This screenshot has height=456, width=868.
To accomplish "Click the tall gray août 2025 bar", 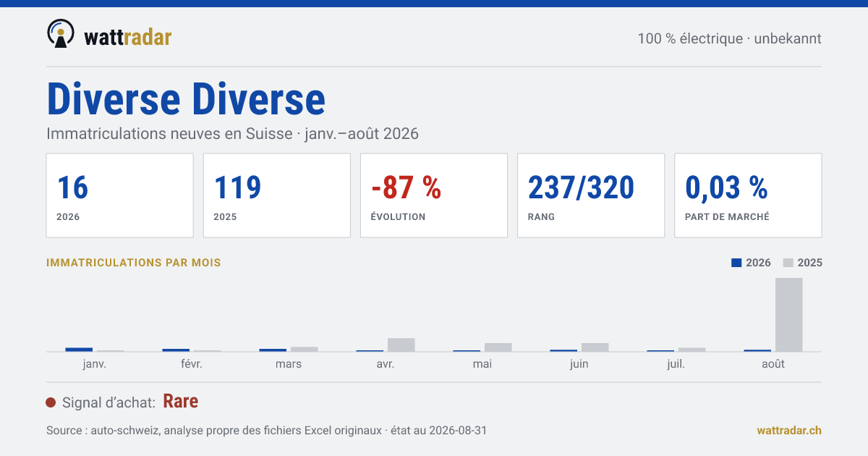I will 789,315.
